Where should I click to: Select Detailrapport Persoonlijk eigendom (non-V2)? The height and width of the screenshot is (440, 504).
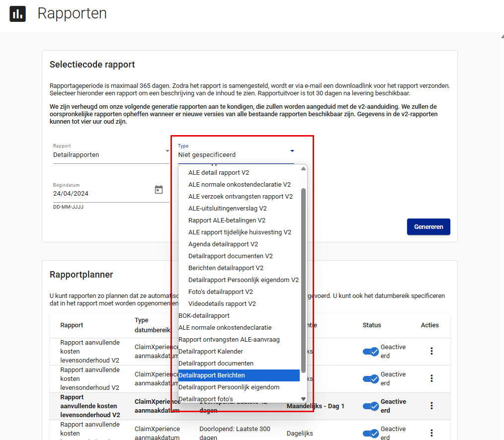click(x=239, y=387)
